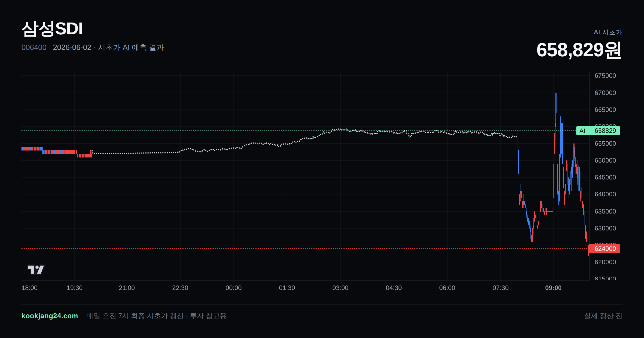Screen dimensions: 644x338
Task: Click the 635000 price axis value
Action: (605, 211)
